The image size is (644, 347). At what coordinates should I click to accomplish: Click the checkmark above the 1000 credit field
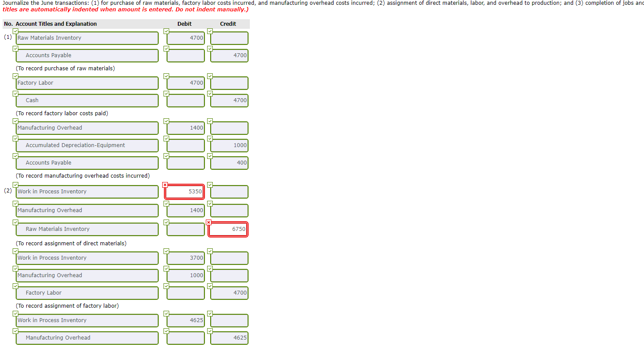click(210, 138)
